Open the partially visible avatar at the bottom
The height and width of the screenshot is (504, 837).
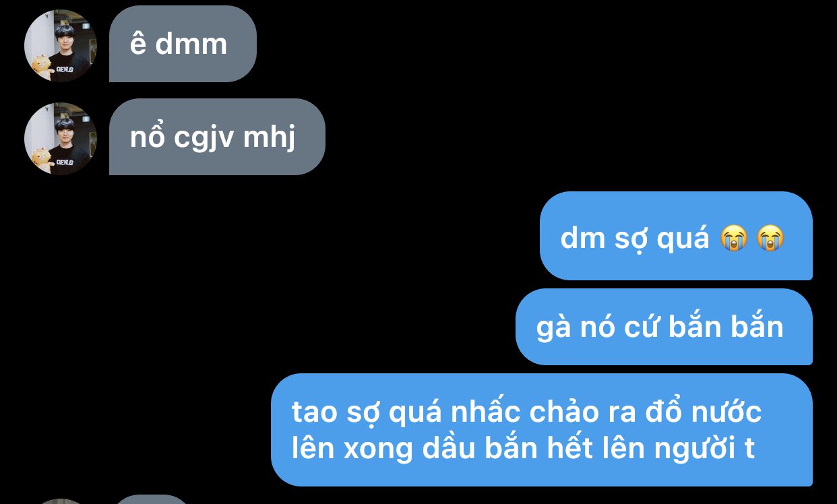pos(60,501)
